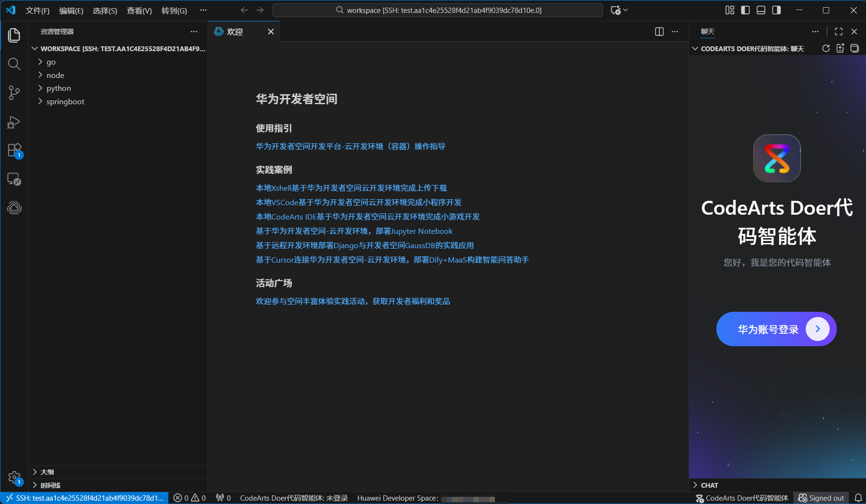Open notifications bell in status bar
The height and width of the screenshot is (504, 866).
click(858, 498)
